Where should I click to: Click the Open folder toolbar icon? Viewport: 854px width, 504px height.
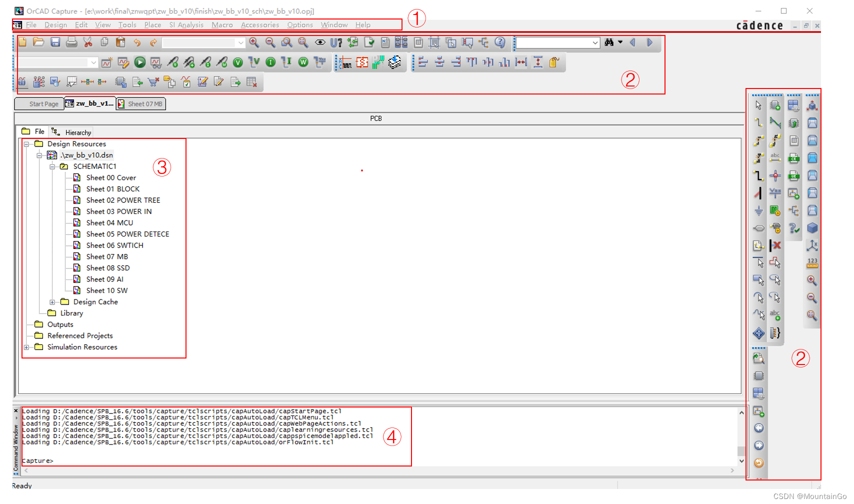pyautogui.click(x=38, y=42)
